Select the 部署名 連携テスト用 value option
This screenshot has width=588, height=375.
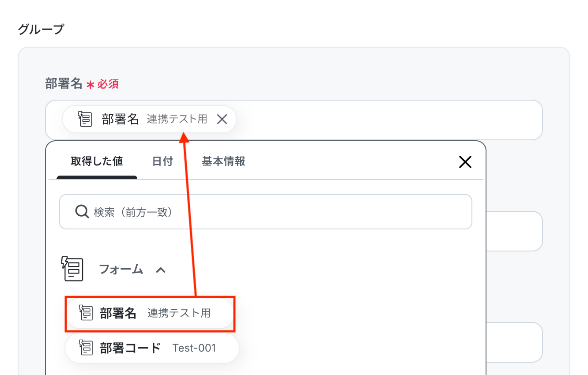pos(149,313)
